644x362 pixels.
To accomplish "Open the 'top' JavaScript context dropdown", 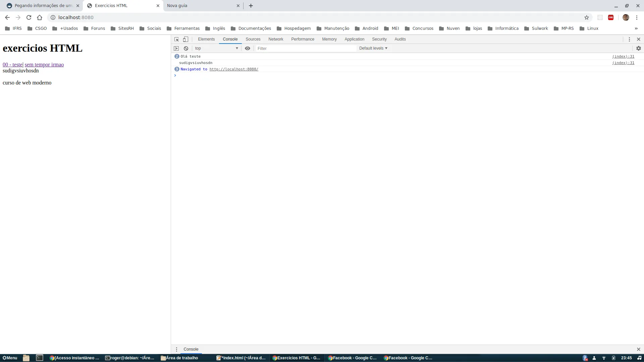I will click(x=216, y=48).
